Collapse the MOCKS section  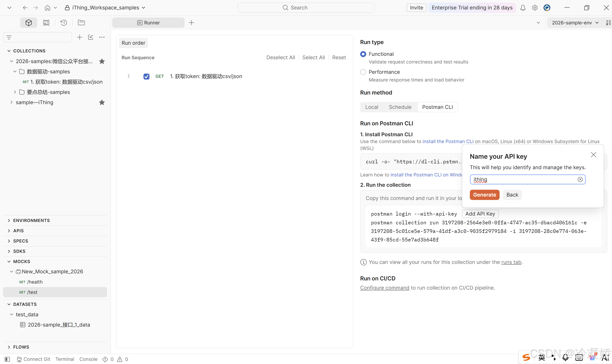pos(9,262)
